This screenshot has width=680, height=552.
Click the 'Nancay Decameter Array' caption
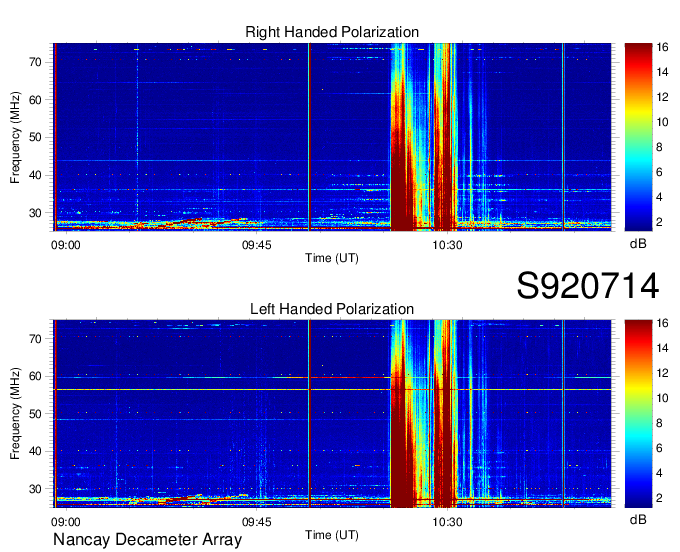coord(147,539)
